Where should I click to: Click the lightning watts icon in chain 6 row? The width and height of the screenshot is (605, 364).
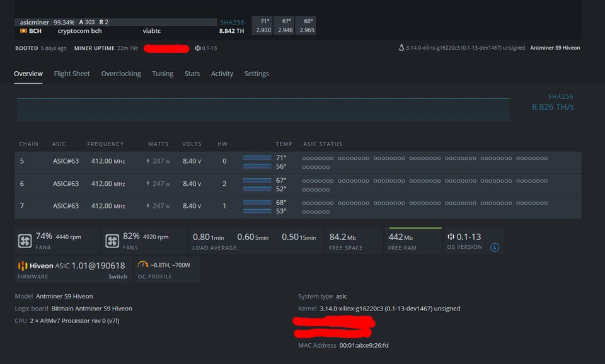[147, 184]
